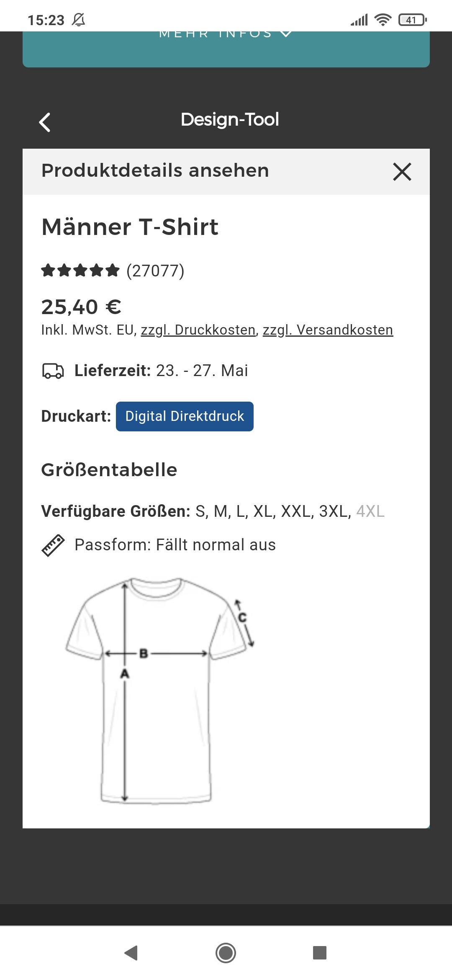Image resolution: width=452 pixels, height=980 pixels.
Task: Close the Produktdetails ansehen panel
Action: point(402,172)
